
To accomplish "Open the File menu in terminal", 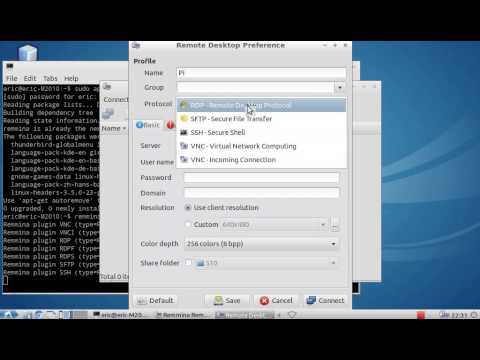I will pos(12,78).
